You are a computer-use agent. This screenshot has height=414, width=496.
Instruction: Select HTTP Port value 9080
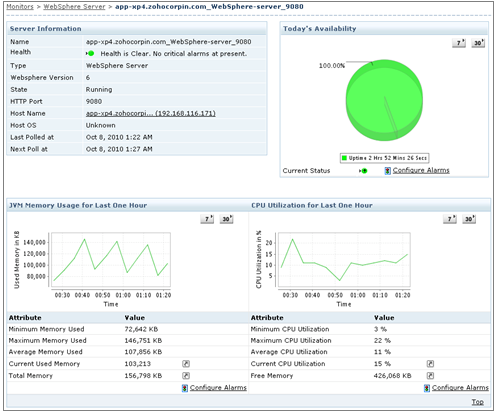(94, 102)
